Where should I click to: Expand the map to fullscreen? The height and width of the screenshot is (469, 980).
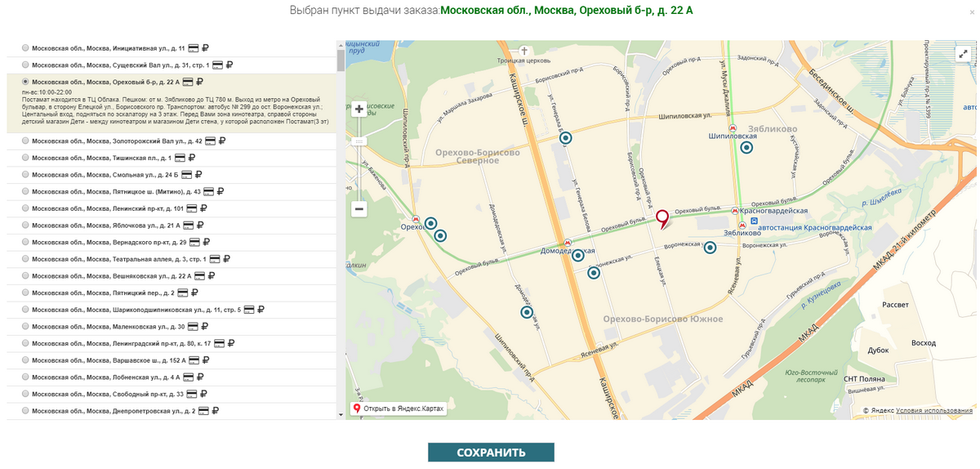(x=964, y=54)
